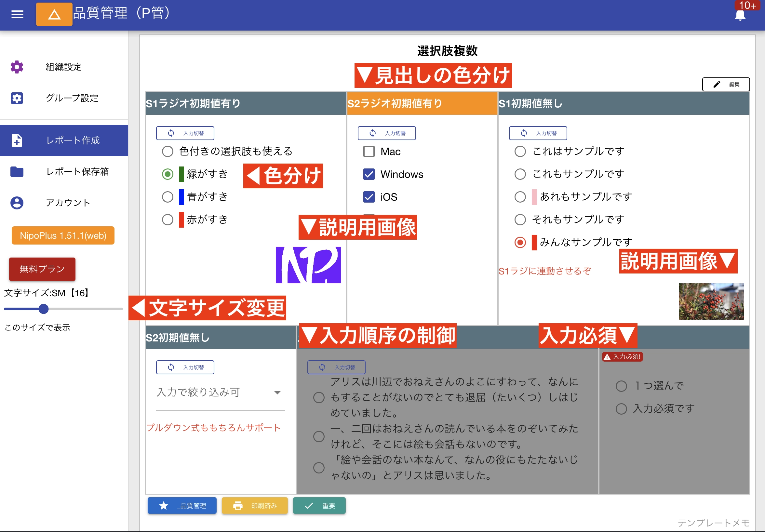Uncheck the Windows checkbox
The width and height of the screenshot is (765, 532).
tap(369, 174)
